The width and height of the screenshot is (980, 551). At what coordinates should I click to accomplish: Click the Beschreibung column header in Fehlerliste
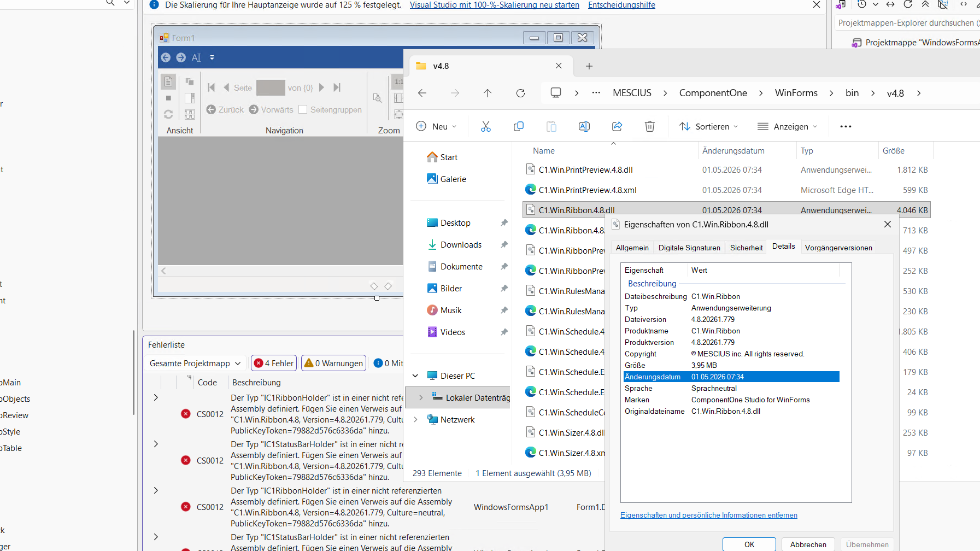(256, 382)
